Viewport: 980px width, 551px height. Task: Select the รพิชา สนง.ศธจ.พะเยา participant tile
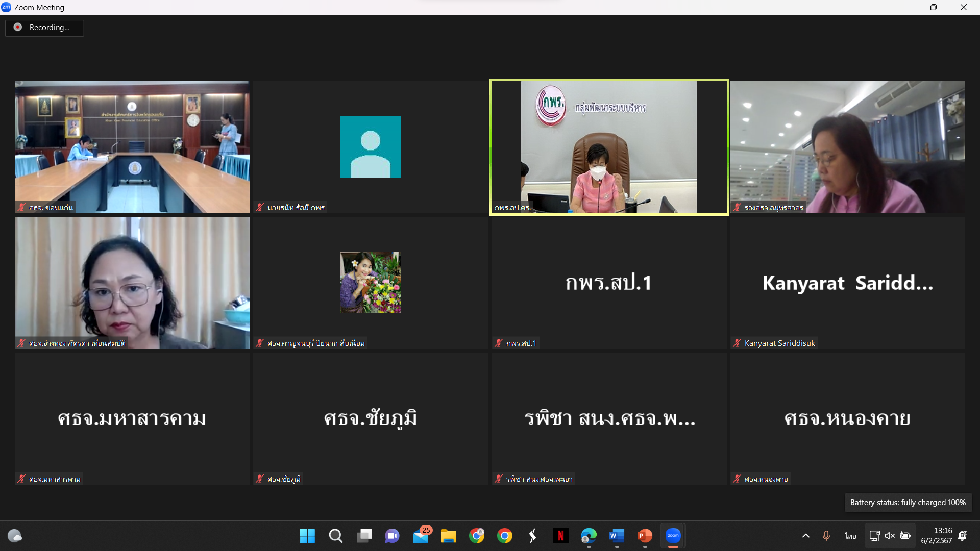[609, 418]
